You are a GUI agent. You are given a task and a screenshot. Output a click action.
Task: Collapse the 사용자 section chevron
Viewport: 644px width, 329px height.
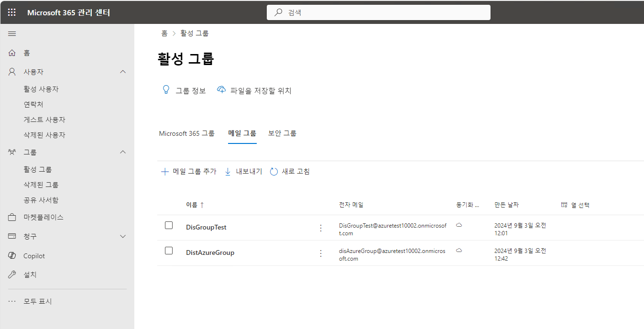coord(123,72)
